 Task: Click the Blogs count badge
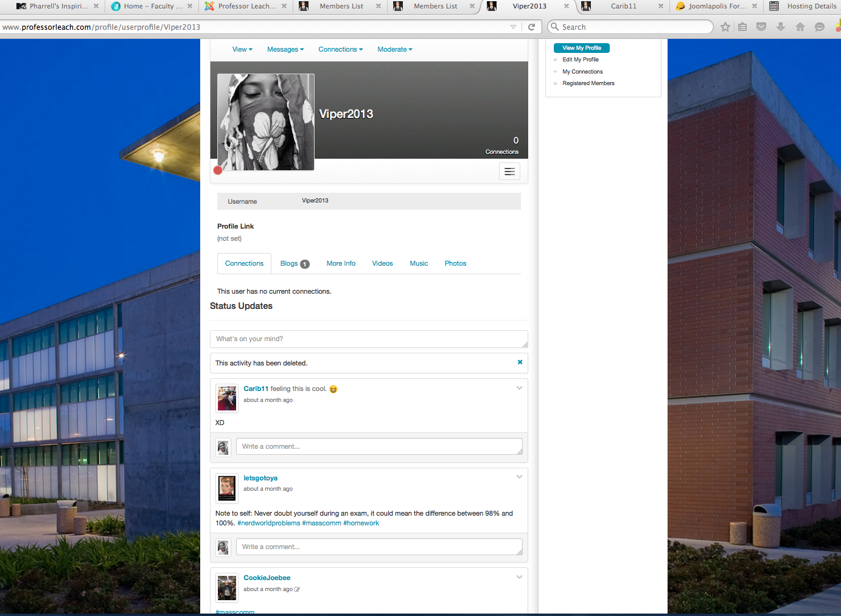point(305,264)
